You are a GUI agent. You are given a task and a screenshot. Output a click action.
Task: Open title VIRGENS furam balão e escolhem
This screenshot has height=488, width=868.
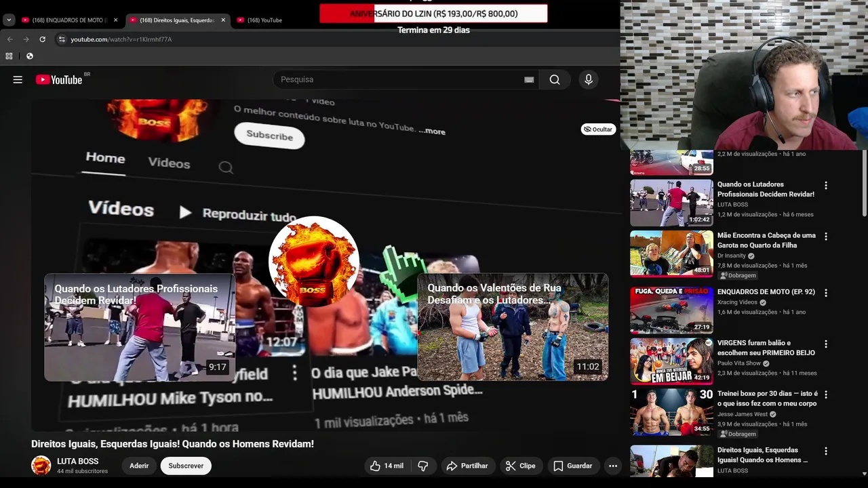766,348
